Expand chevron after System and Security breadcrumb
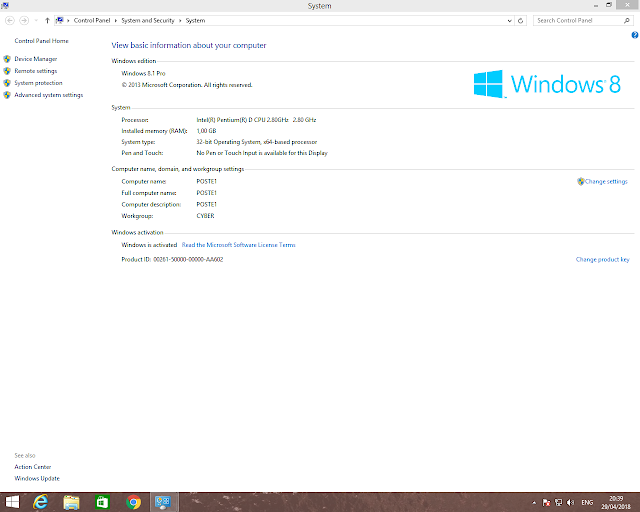Screen dimensions: 640x512 point(180,20)
